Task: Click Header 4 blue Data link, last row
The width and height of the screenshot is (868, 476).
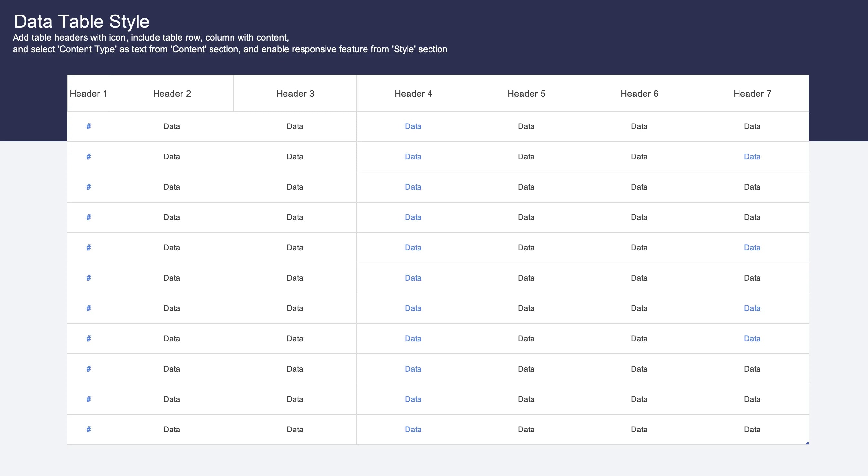Action: [x=413, y=429]
